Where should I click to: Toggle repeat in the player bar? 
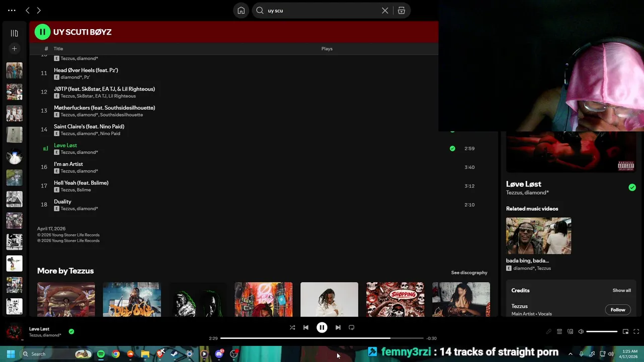click(352, 327)
